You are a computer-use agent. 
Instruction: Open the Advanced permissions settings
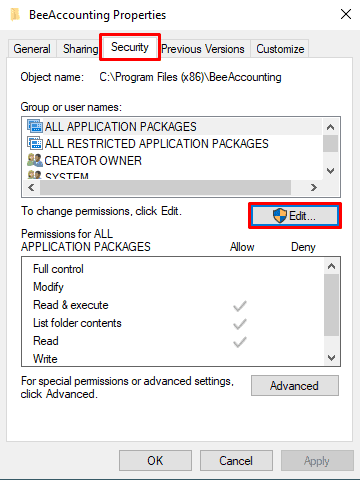coord(295,386)
